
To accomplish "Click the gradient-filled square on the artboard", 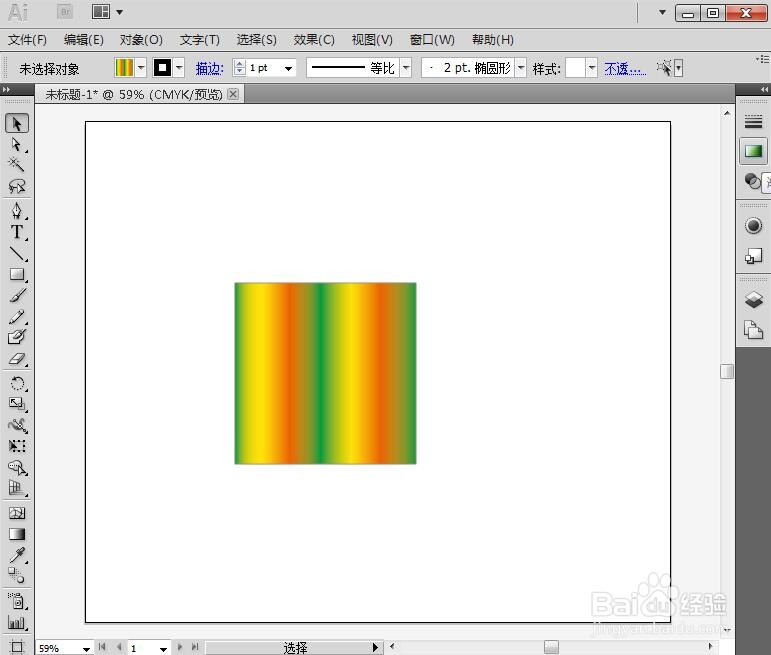I will 326,373.
